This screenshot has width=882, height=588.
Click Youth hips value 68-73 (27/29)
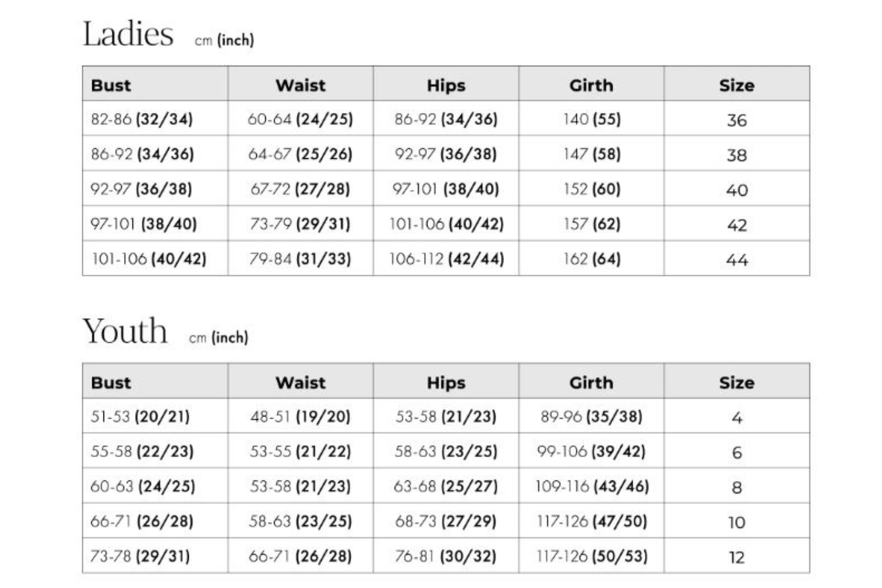coord(446,521)
